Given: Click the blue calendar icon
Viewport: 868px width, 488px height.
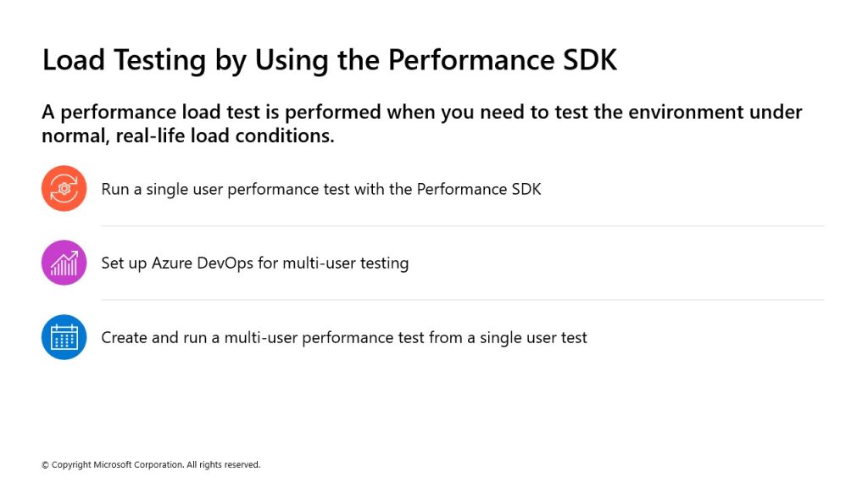Looking at the screenshot, I should pos(64,337).
